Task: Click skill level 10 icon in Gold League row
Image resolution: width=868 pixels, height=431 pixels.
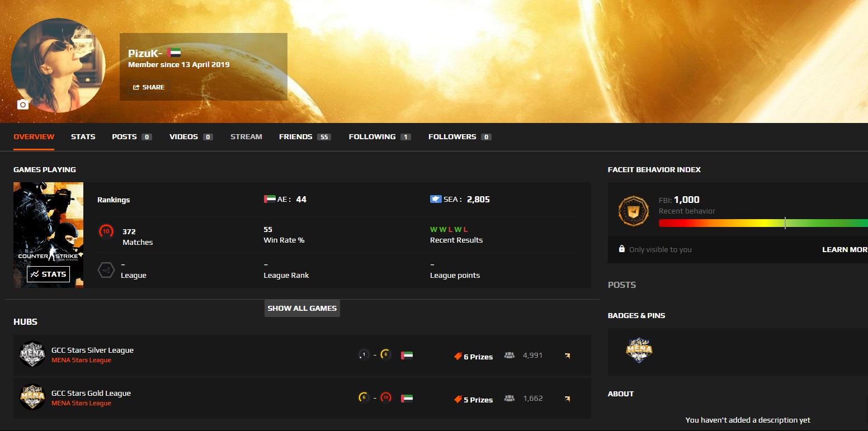Action: (385, 397)
